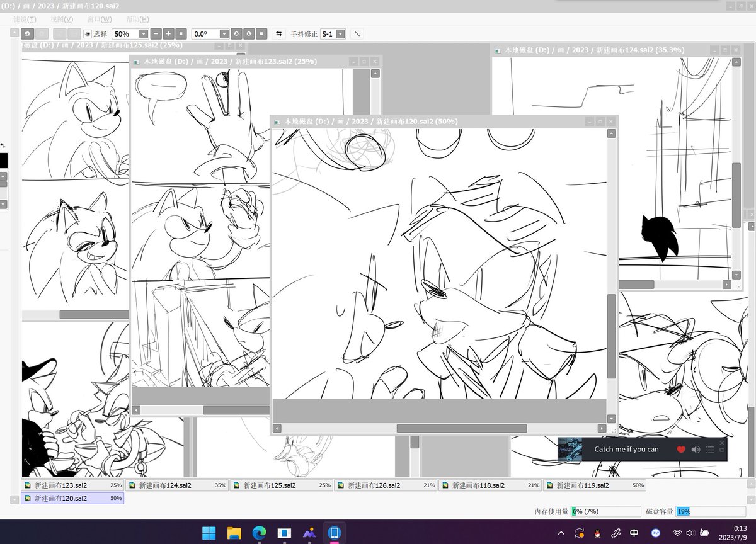The width and height of the screenshot is (756, 544).
Task: Click scroll-up arrow in 新建画布120 window
Action: pos(611,133)
